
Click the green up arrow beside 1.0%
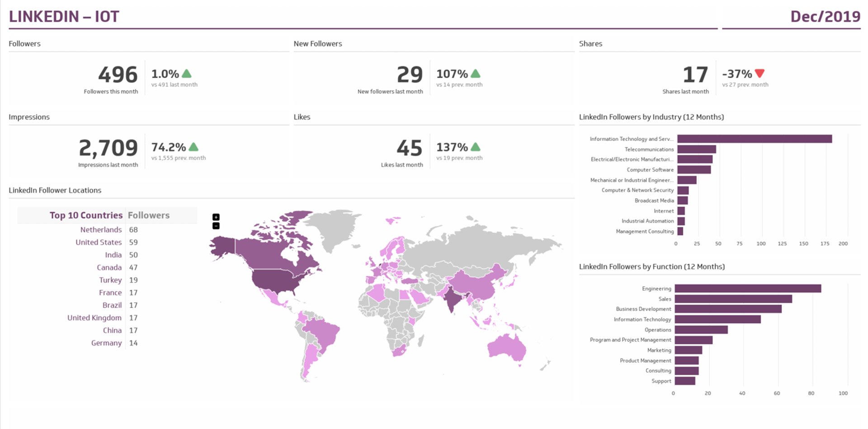186,74
